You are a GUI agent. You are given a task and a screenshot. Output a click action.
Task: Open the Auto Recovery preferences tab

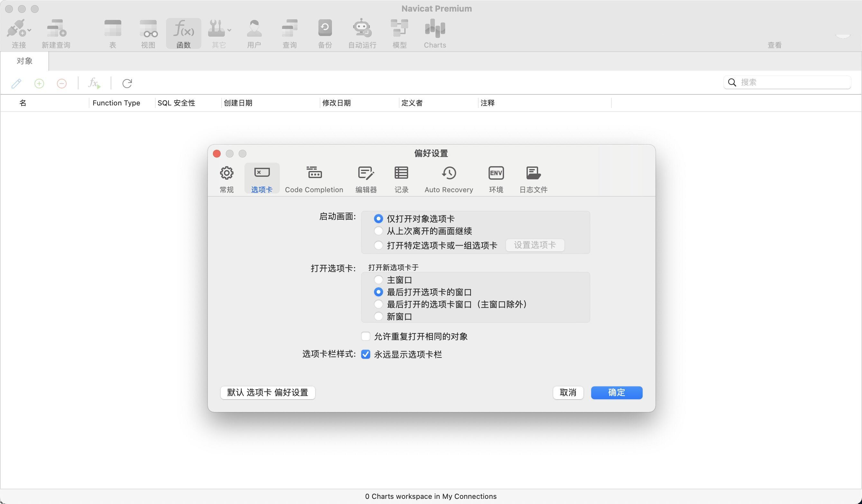click(449, 179)
